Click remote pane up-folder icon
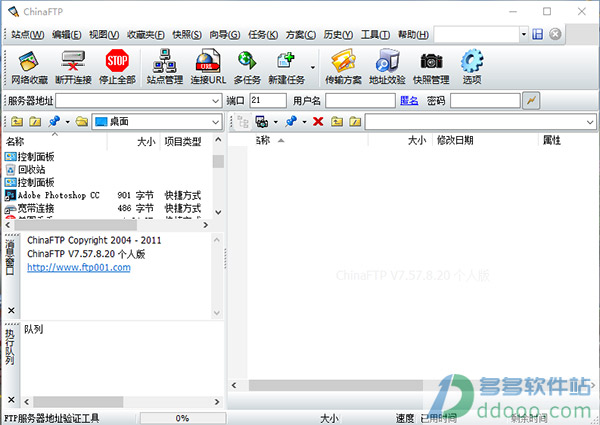The width and height of the screenshot is (600, 425). pyautogui.click(x=337, y=122)
